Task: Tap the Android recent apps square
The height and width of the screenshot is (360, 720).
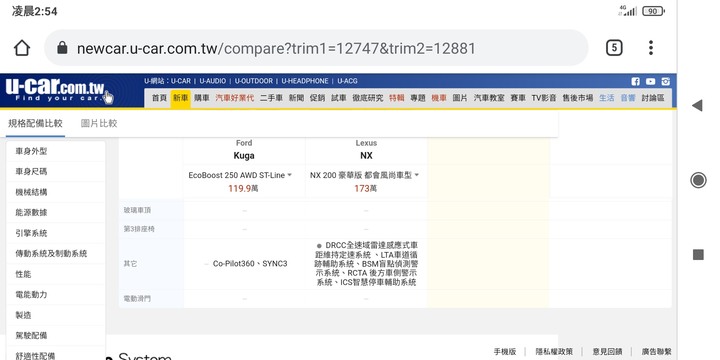Action: pyautogui.click(x=698, y=254)
